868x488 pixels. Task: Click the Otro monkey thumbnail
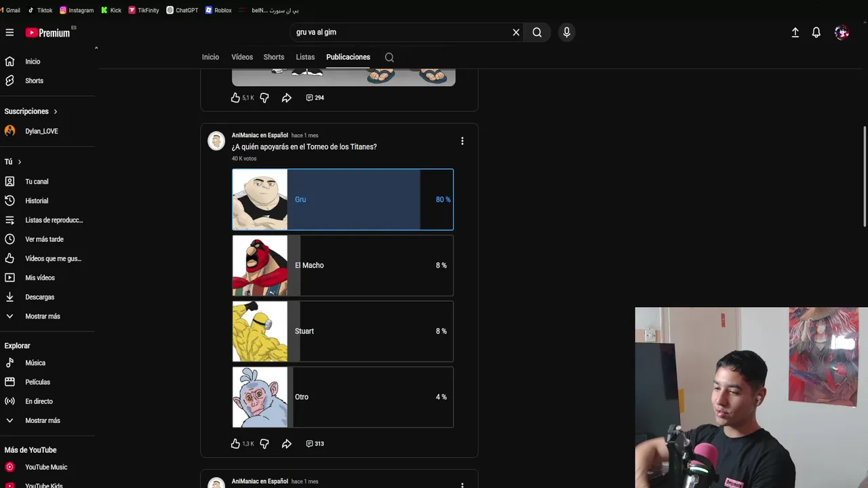(260, 396)
